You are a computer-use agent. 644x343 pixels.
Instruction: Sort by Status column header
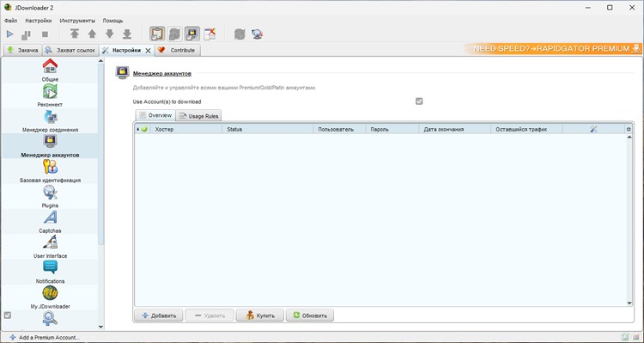[268, 129]
